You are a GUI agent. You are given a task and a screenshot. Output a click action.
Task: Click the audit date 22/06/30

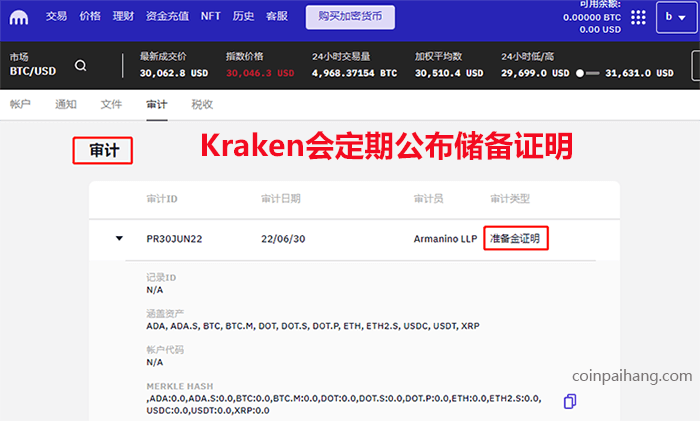(x=283, y=239)
